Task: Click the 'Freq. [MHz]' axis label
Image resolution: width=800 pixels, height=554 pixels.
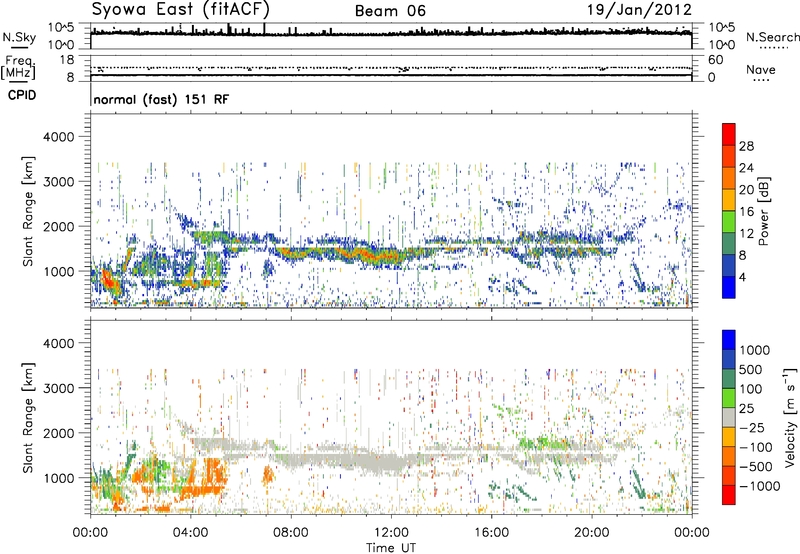Action: [19, 67]
